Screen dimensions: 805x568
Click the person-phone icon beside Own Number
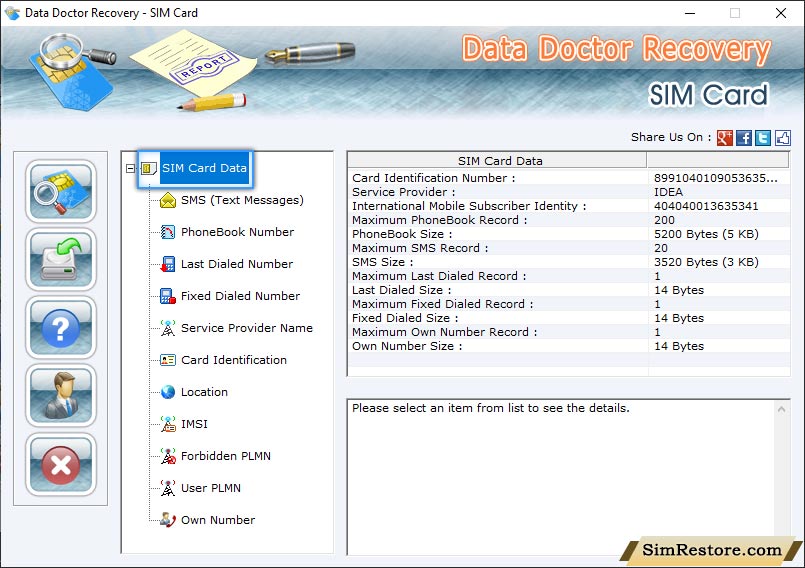168,520
